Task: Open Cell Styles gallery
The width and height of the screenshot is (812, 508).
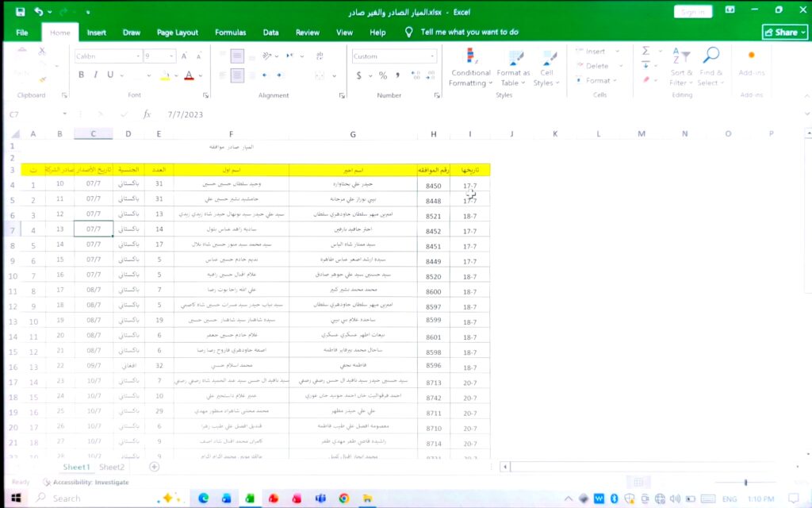Action: pyautogui.click(x=546, y=67)
